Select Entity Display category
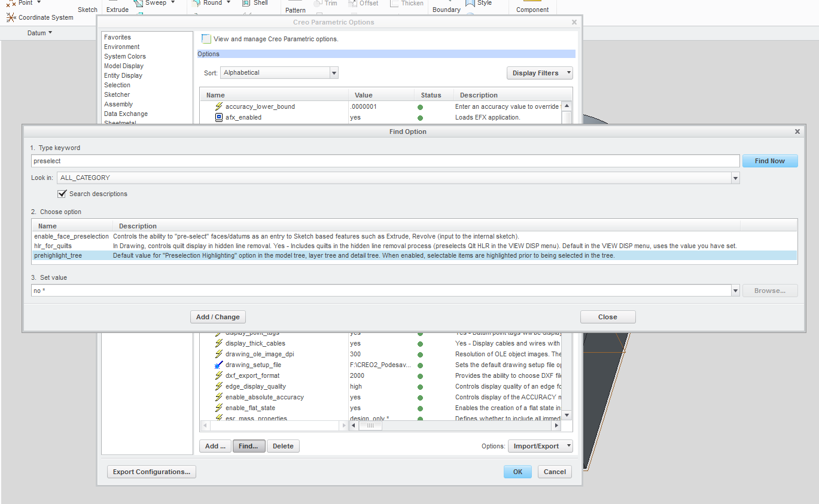The image size is (819, 504). click(123, 75)
